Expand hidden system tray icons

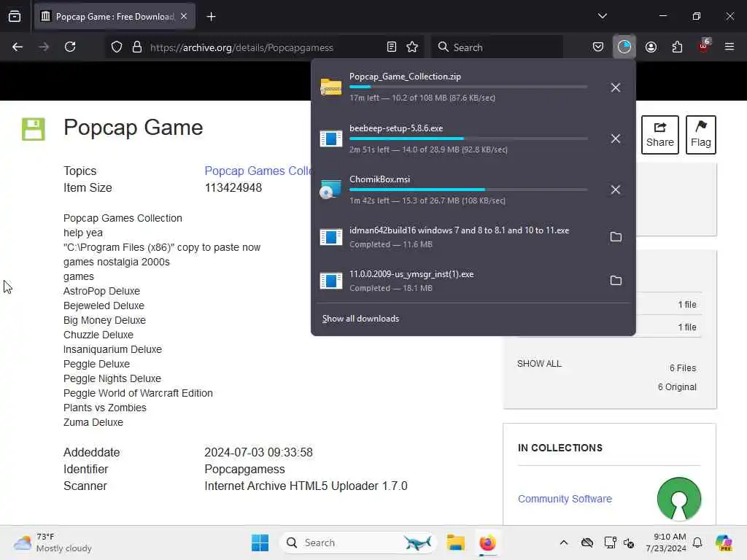click(564, 542)
